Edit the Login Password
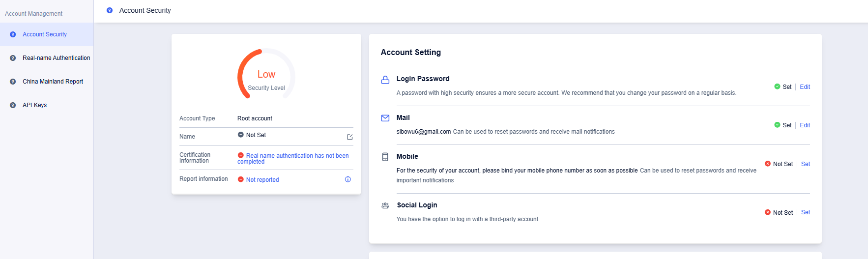868x259 pixels. [805, 87]
